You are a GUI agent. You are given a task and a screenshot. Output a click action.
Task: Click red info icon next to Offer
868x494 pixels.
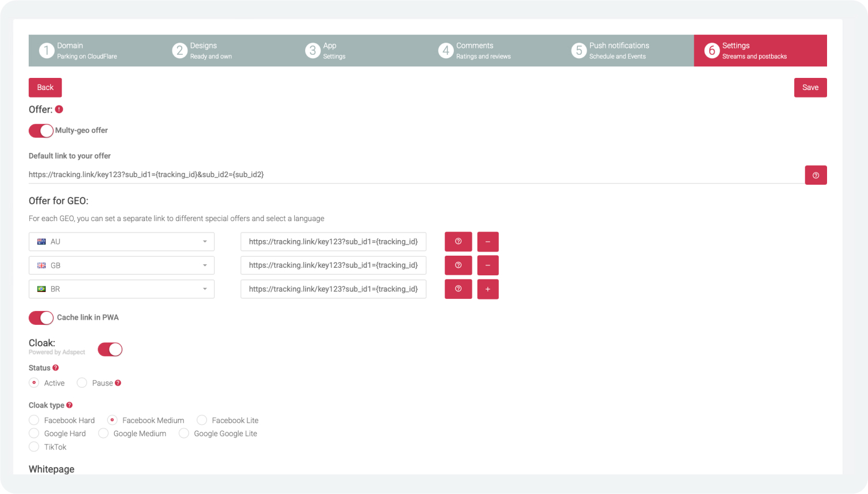(x=59, y=110)
